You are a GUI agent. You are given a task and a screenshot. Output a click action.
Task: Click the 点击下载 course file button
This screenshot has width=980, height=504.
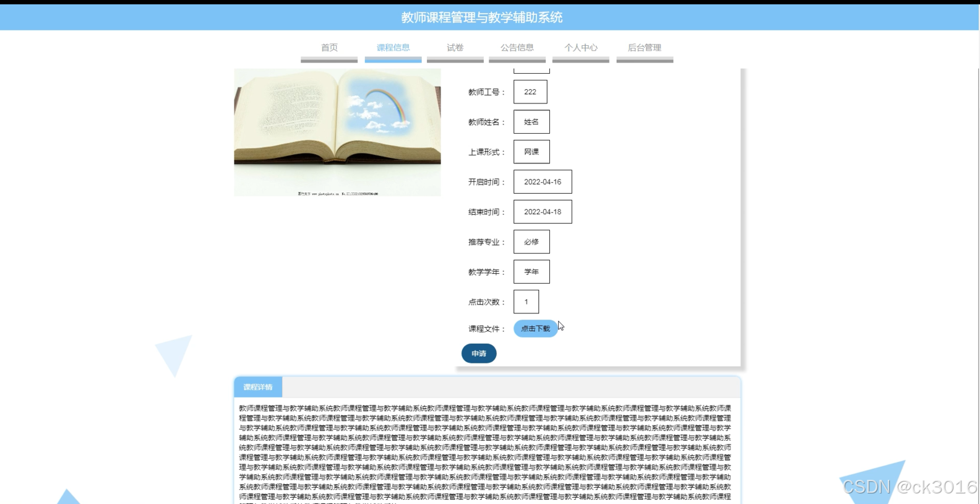[535, 329]
